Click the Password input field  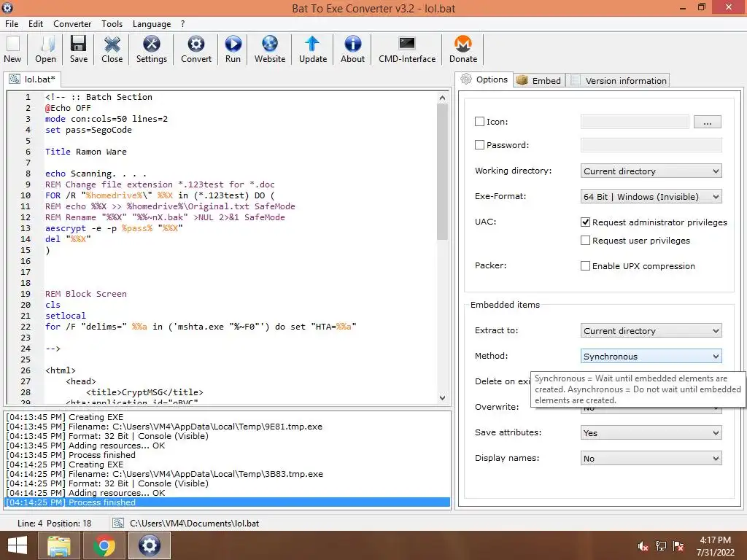coord(651,145)
